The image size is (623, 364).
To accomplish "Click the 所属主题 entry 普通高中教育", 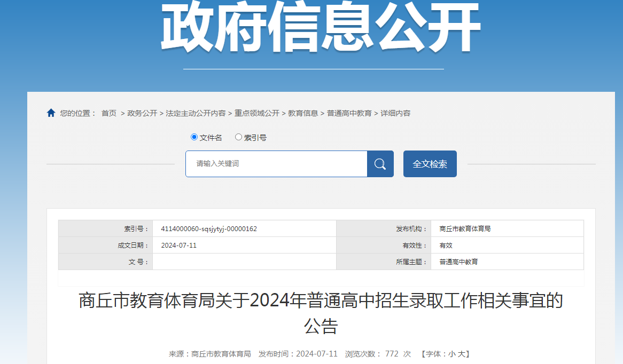I will pyautogui.click(x=461, y=261).
